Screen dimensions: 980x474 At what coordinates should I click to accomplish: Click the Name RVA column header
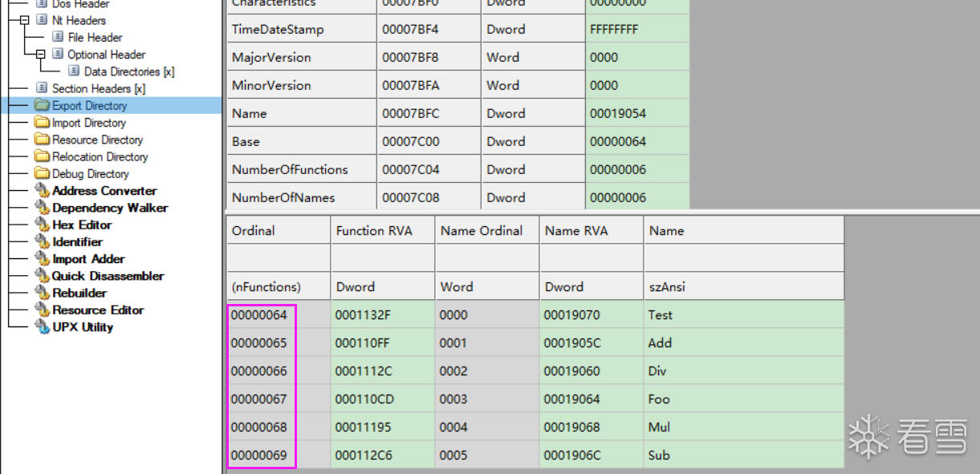click(x=592, y=230)
